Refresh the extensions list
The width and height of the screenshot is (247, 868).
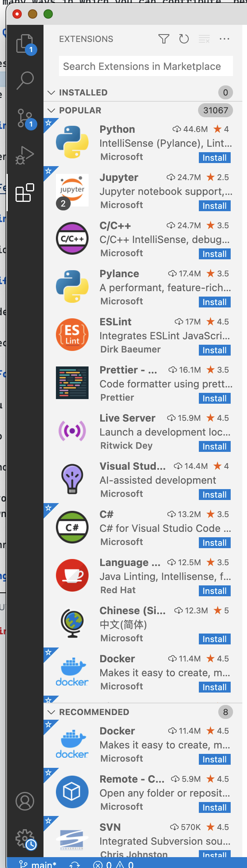click(x=184, y=39)
